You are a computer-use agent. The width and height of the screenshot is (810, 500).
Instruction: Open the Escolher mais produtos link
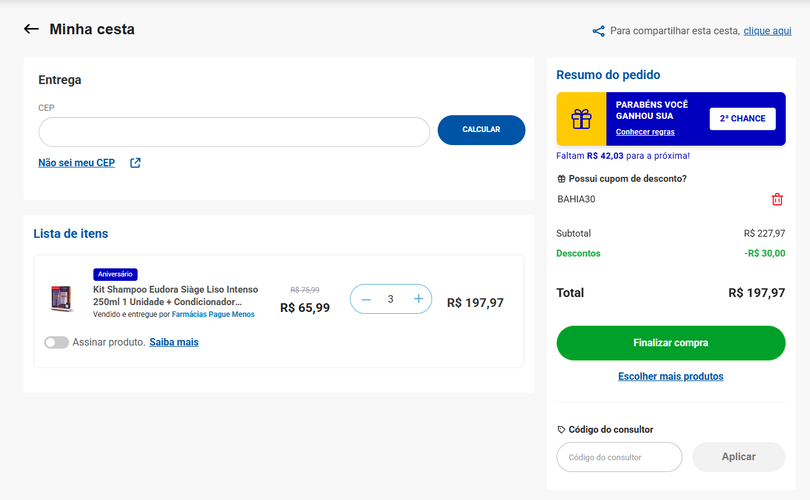click(671, 377)
